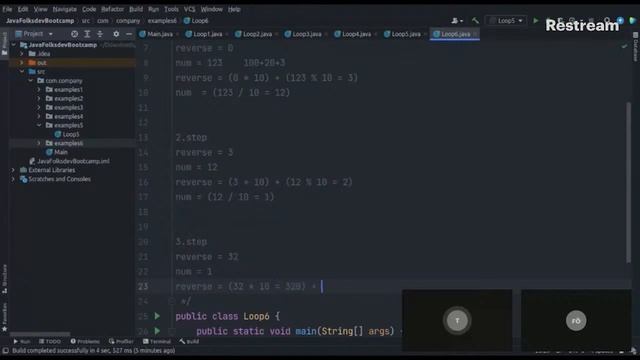The height and width of the screenshot is (360, 640).
Task: Expand Scratches and Consoles node
Action: 13,179
